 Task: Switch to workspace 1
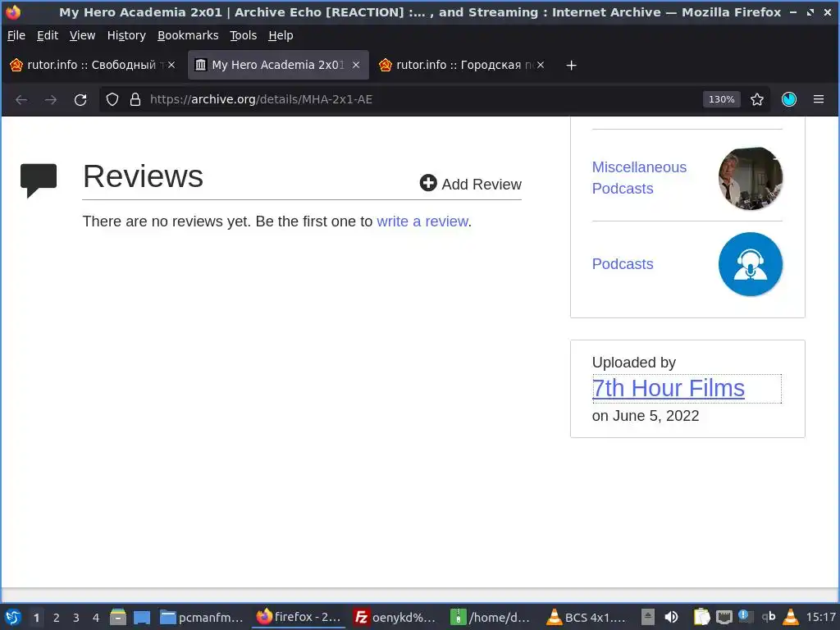pos(36,618)
